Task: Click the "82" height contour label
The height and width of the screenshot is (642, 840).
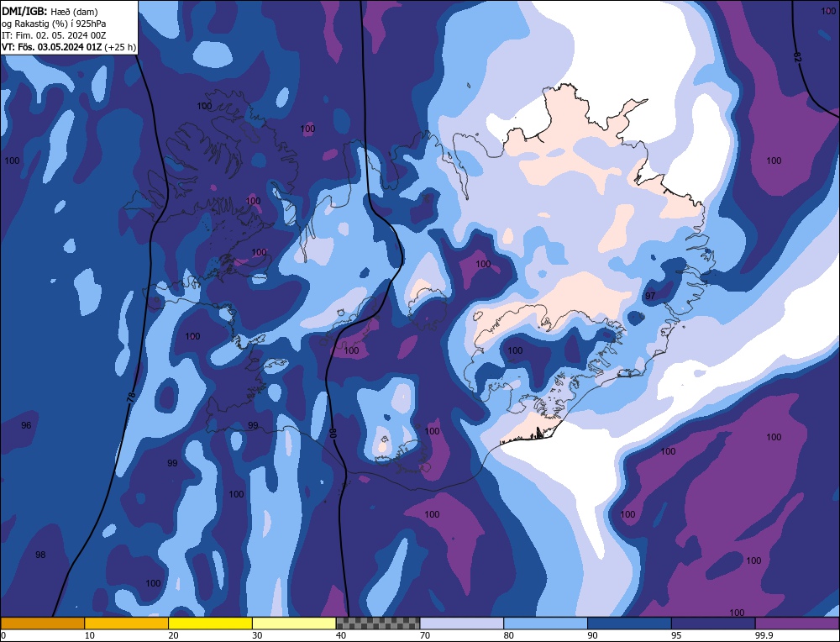Action: tap(796, 57)
